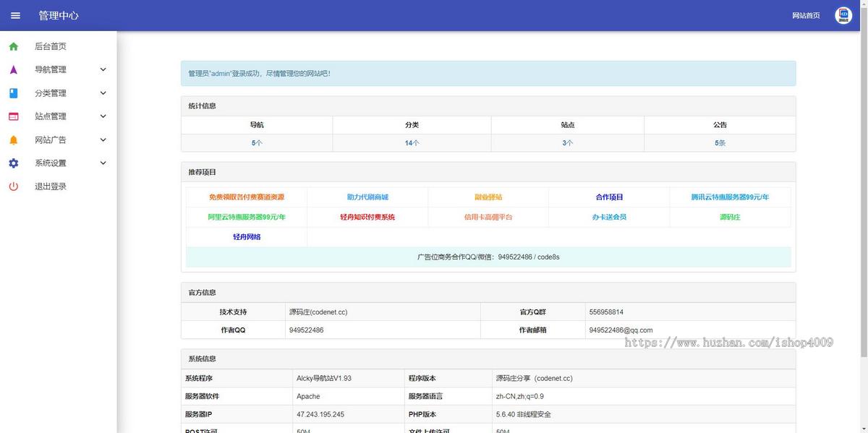868x433 pixels.
Task: Click the 系统信息 panel header
Action: 488,359
